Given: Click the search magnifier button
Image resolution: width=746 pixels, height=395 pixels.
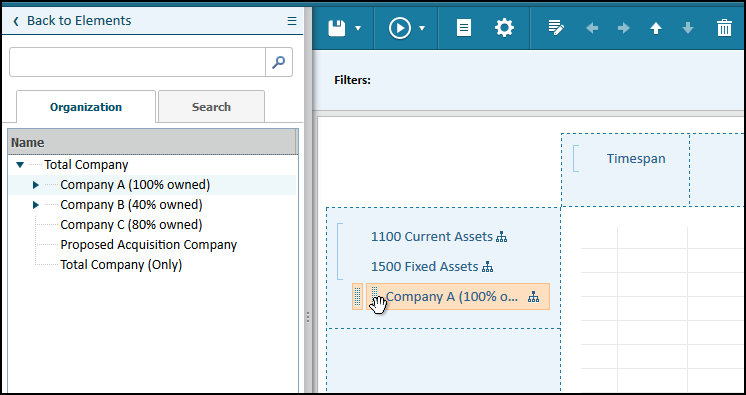Looking at the screenshot, I should tap(279, 62).
